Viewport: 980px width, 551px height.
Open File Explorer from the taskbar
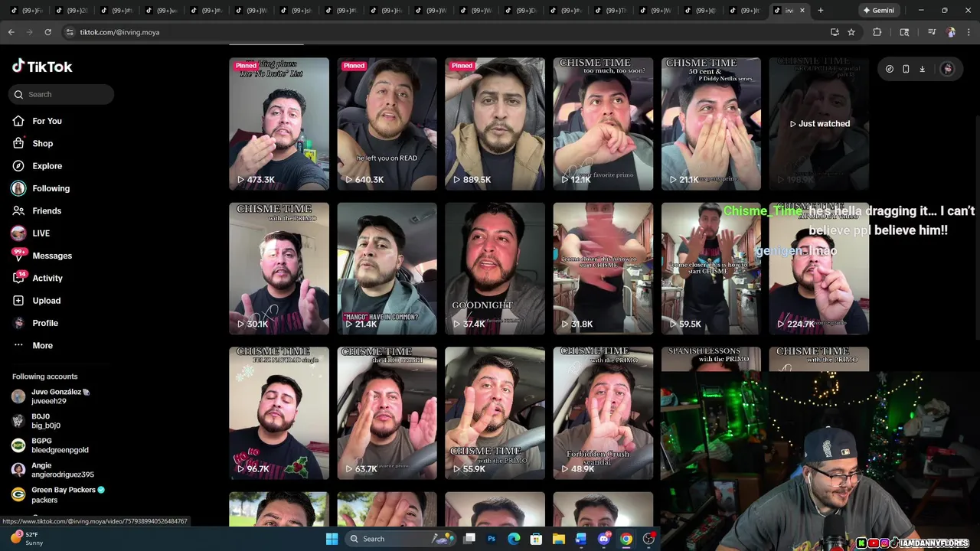[x=559, y=539]
